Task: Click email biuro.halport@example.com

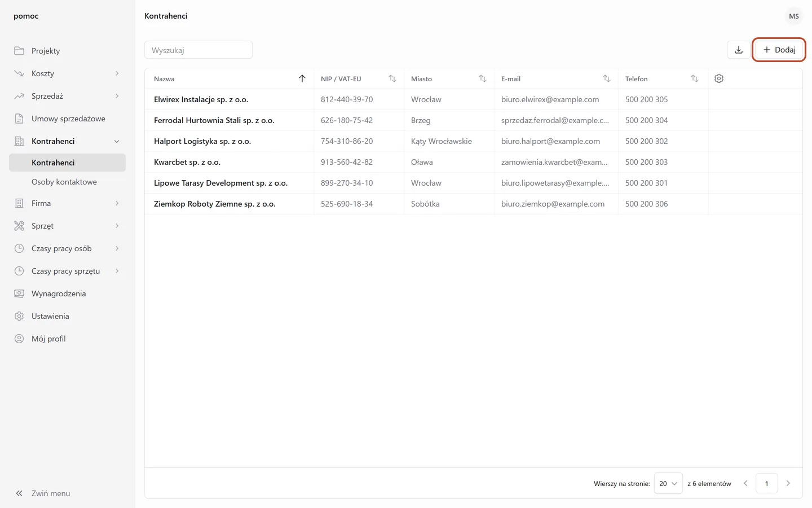Action: 551,141
